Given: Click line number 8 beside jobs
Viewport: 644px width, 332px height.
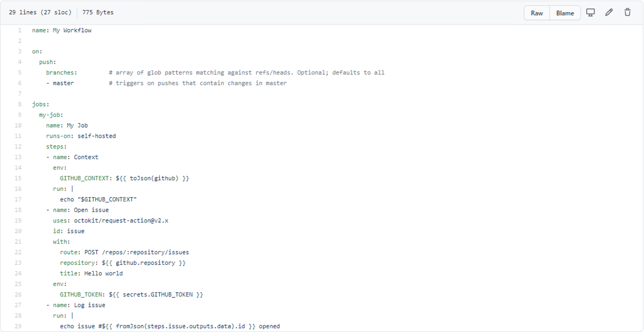Looking at the screenshot, I should (20, 104).
